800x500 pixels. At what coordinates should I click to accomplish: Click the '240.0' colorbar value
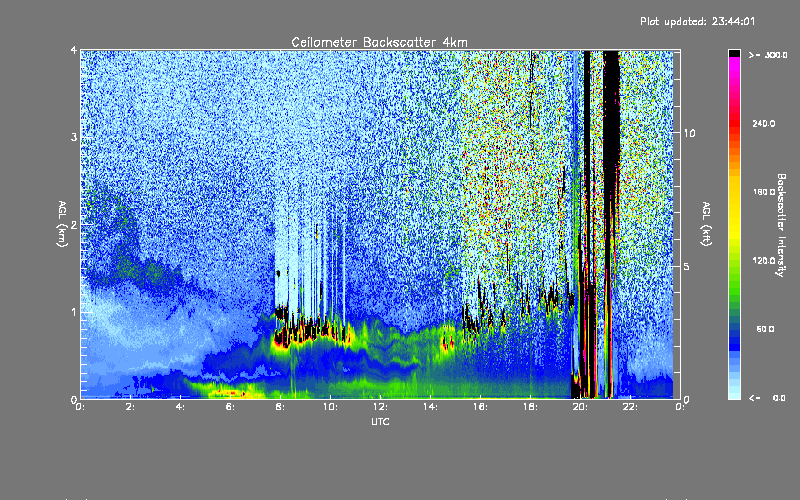click(764, 123)
